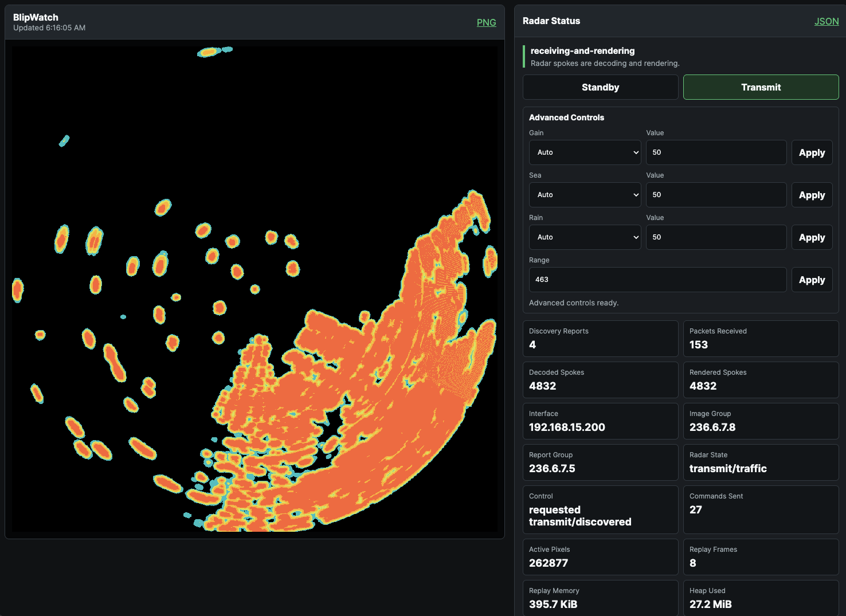The image size is (846, 616).
Task: Click the Replay Memory value 395.7 KiB
Action: tap(553, 604)
